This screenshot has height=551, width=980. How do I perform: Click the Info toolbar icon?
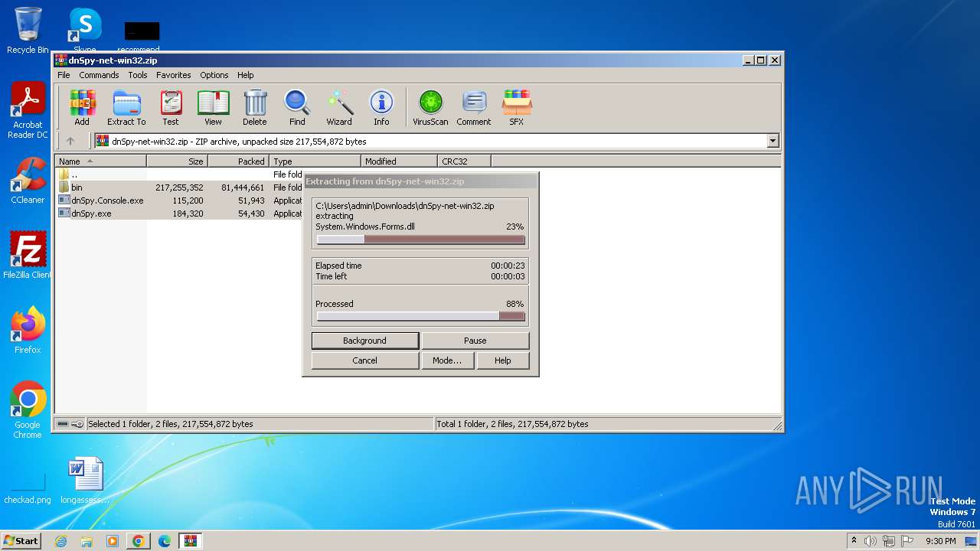click(x=381, y=107)
